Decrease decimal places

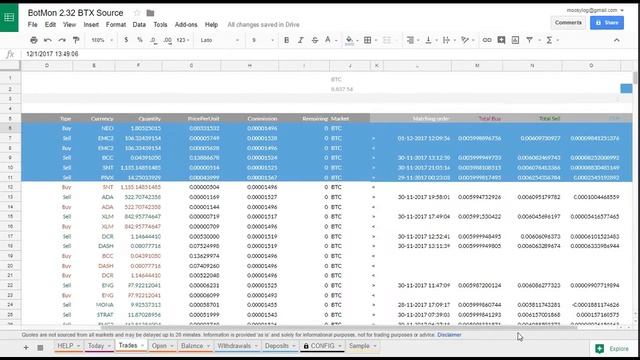[153, 40]
